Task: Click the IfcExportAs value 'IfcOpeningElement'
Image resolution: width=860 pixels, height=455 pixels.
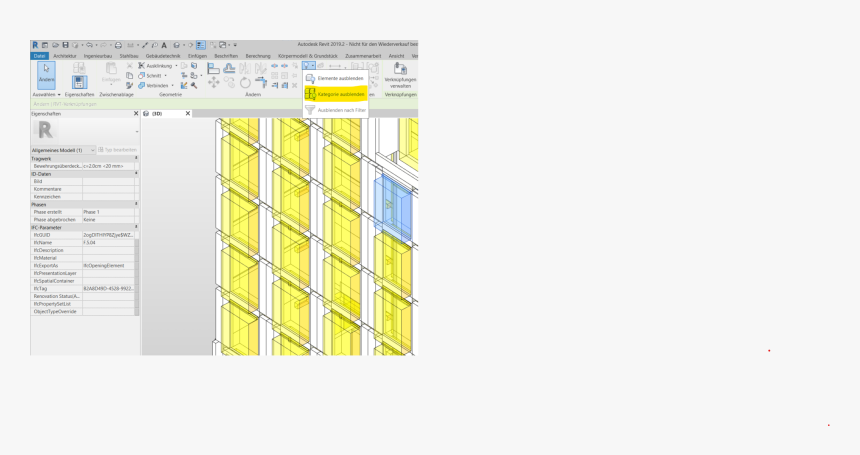Action: click(x=109, y=266)
